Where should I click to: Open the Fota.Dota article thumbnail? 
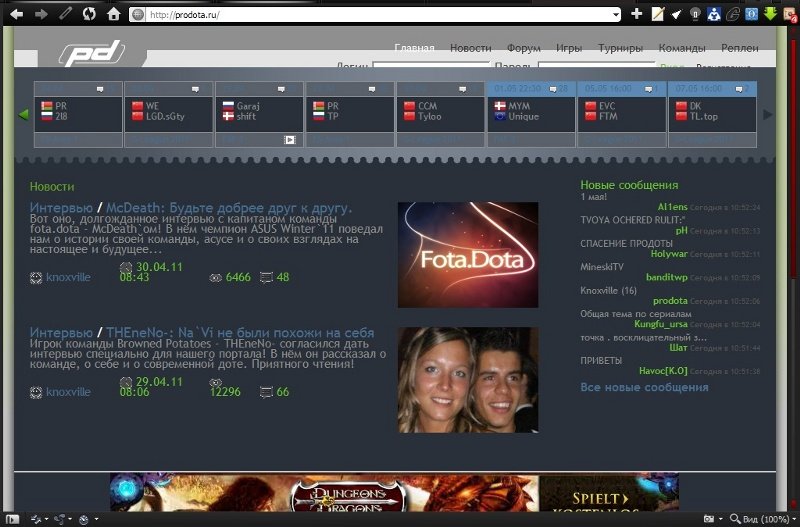[467, 254]
